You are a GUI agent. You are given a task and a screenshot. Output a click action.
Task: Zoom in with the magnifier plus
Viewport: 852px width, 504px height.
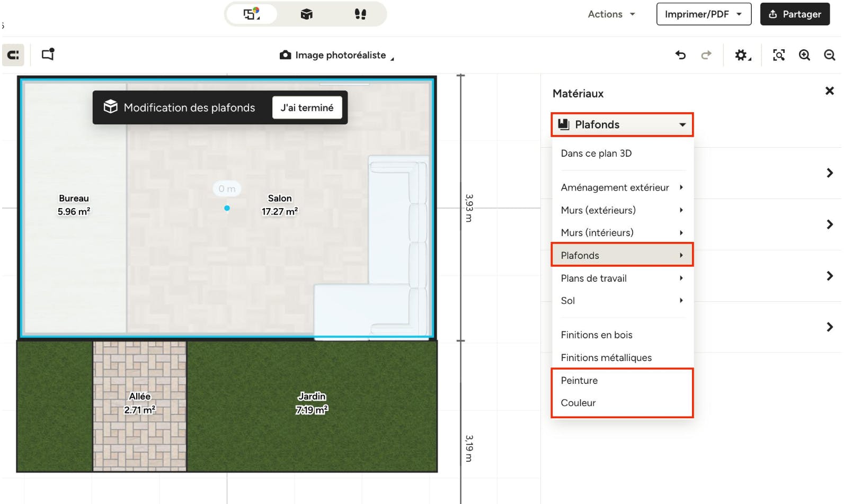click(804, 55)
